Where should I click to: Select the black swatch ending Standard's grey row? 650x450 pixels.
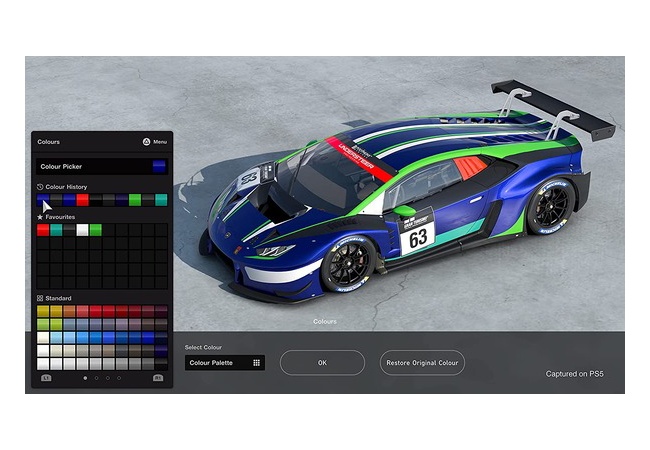[x=161, y=364]
